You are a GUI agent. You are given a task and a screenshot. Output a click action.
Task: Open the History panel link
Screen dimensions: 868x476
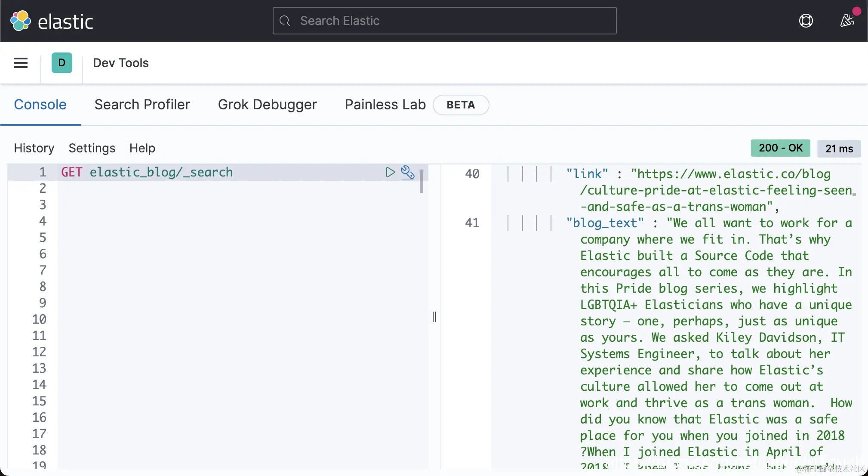pyautogui.click(x=34, y=148)
